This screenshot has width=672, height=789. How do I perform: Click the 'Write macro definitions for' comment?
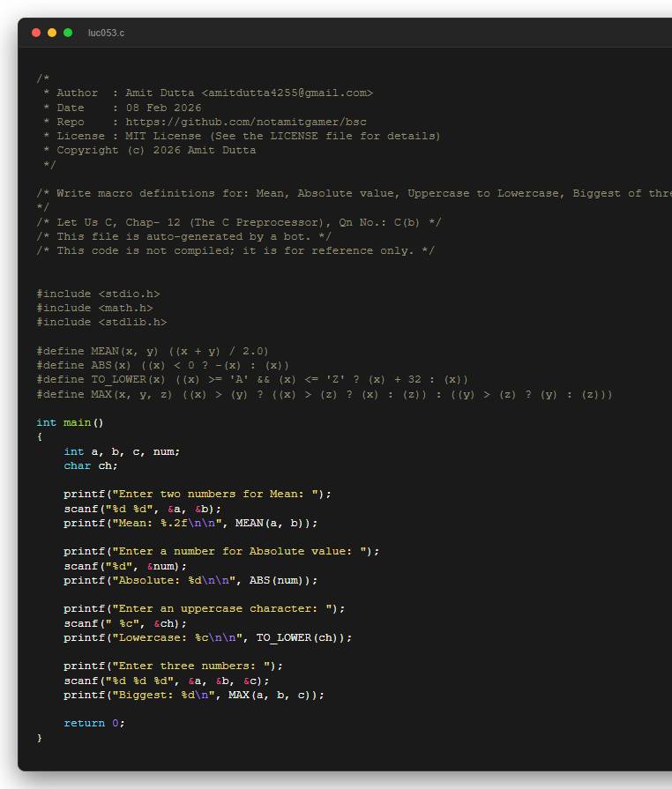(x=354, y=193)
